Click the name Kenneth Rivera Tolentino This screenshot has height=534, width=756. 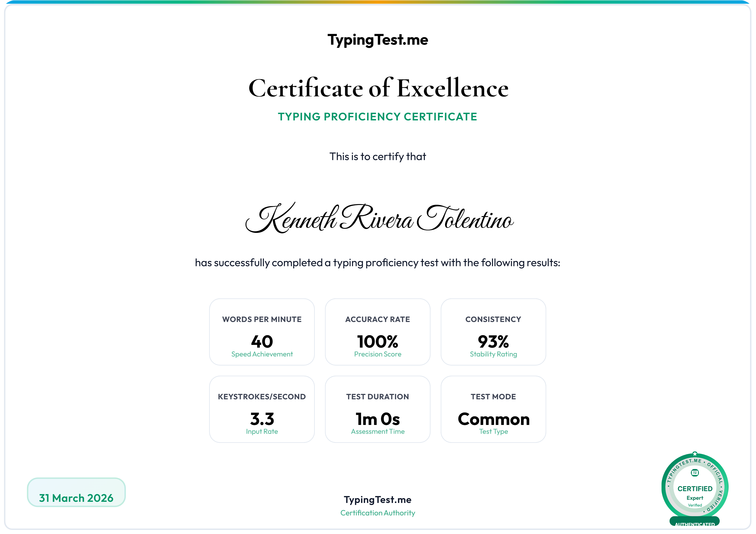[x=379, y=218]
